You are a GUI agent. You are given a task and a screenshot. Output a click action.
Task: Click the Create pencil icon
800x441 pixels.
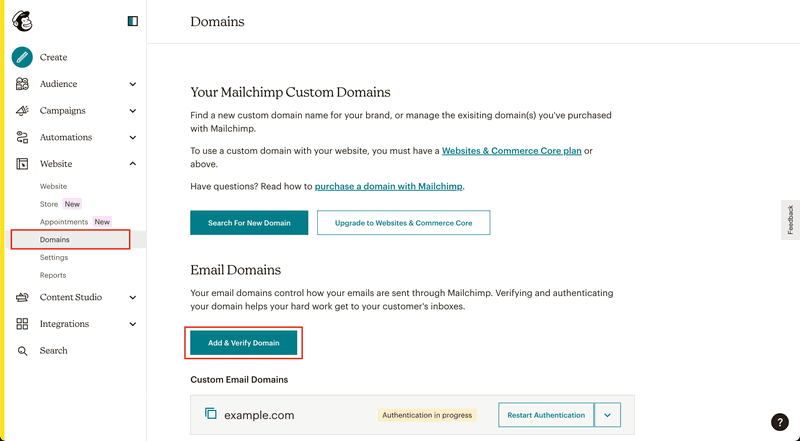coord(22,57)
